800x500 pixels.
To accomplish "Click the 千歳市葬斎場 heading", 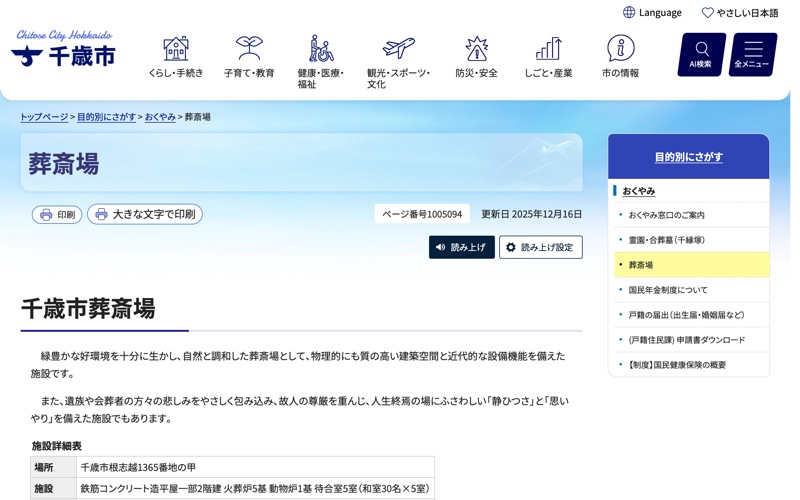I will pyautogui.click(x=88, y=309).
